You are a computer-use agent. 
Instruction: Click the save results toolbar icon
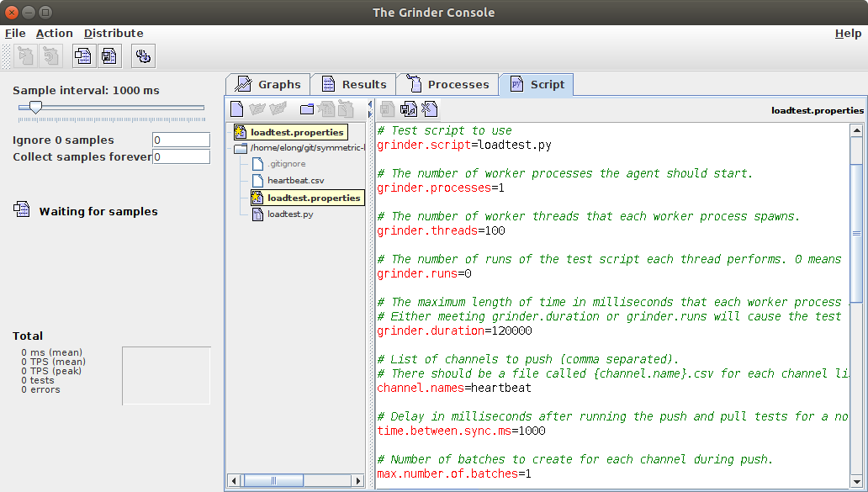coord(109,56)
